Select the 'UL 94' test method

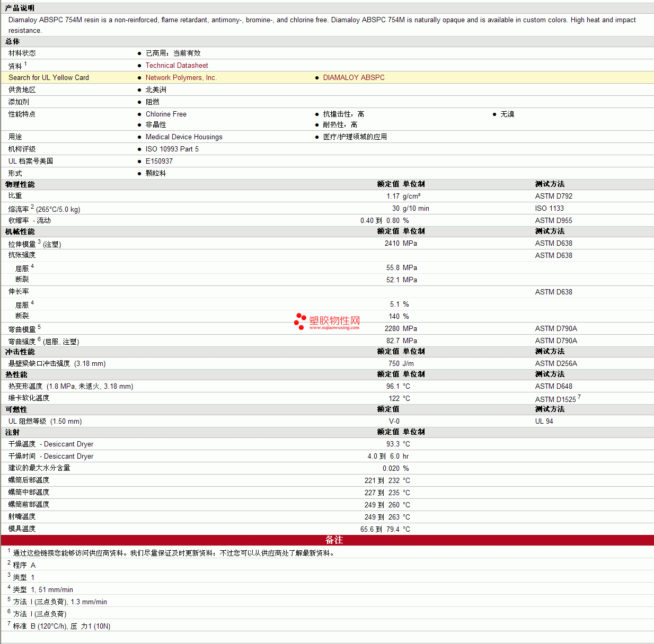[x=544, y=421]
